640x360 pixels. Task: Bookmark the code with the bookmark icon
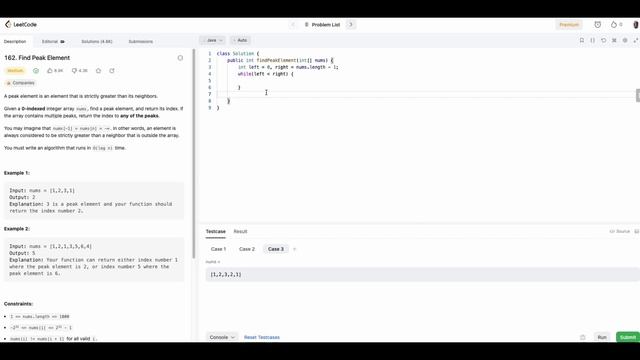(x=582, y=40)
